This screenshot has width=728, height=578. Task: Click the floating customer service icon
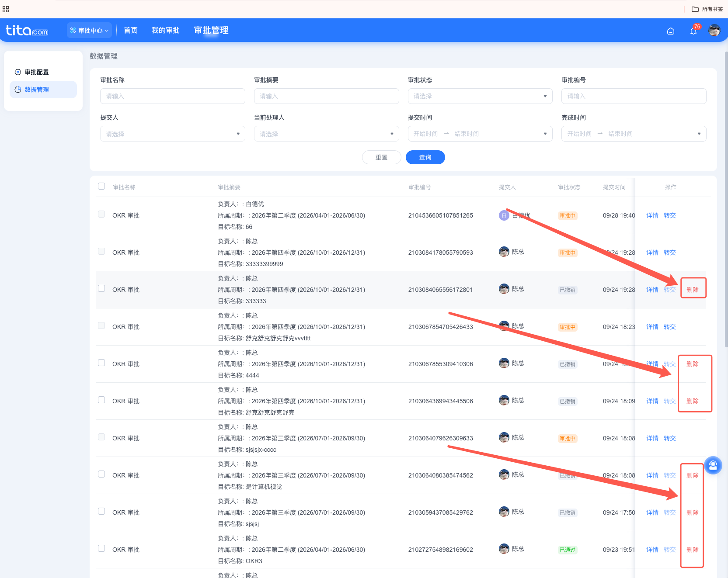(713, 465)
